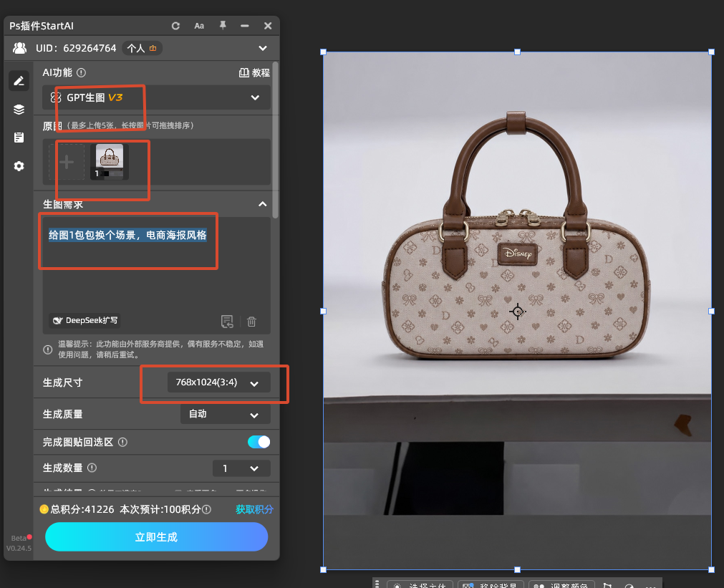Image resolution: width=724 pixels, height=588 pixels.
Task: Open the Aa font size option
Action: (x=199, y=26)
